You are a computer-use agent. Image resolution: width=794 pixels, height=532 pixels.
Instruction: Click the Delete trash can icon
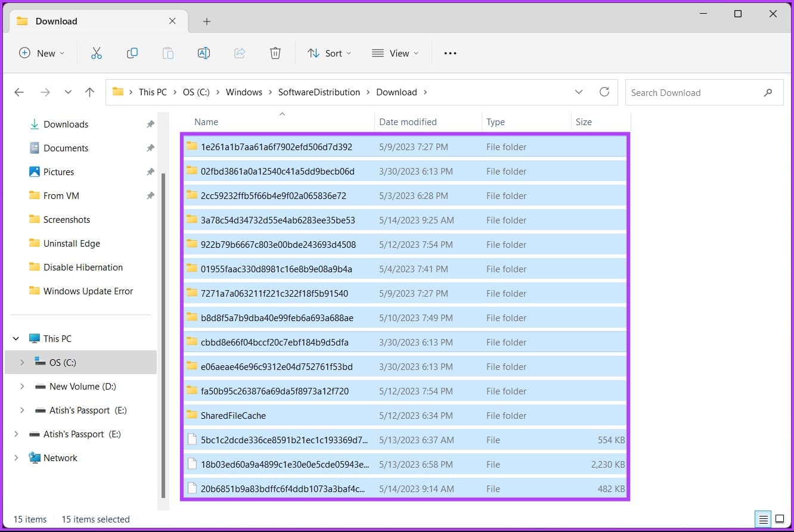(275, 53)
